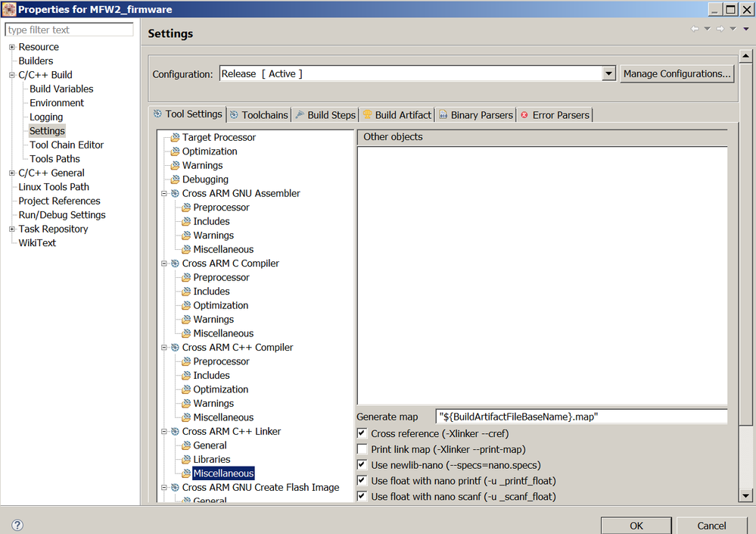This screenshot has width=756, height=534.
Task: Toggle Use float with nano printf
Action: (362, 480)
